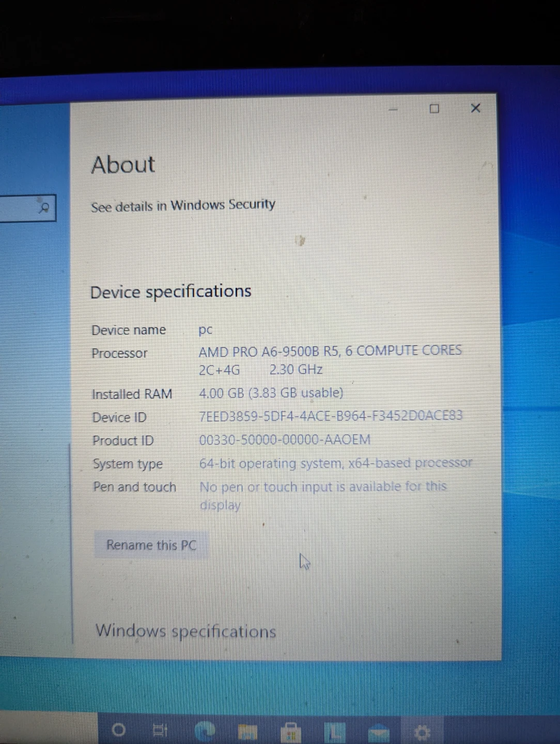Click the Installed RAM label
The width and height of the screenshot is (560, 744).
[132, 394]
